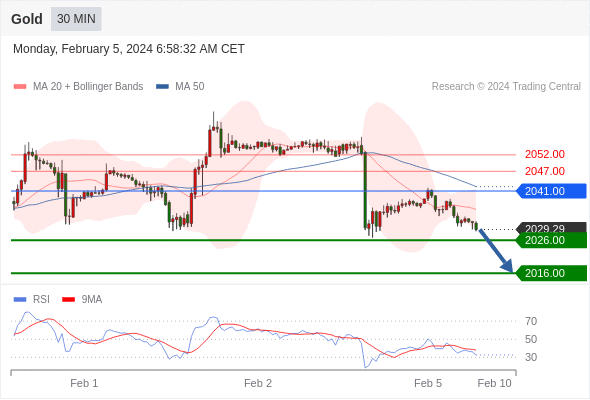Click the RSI 50 level label
This screenshot has height=400, width=590.
531,339
